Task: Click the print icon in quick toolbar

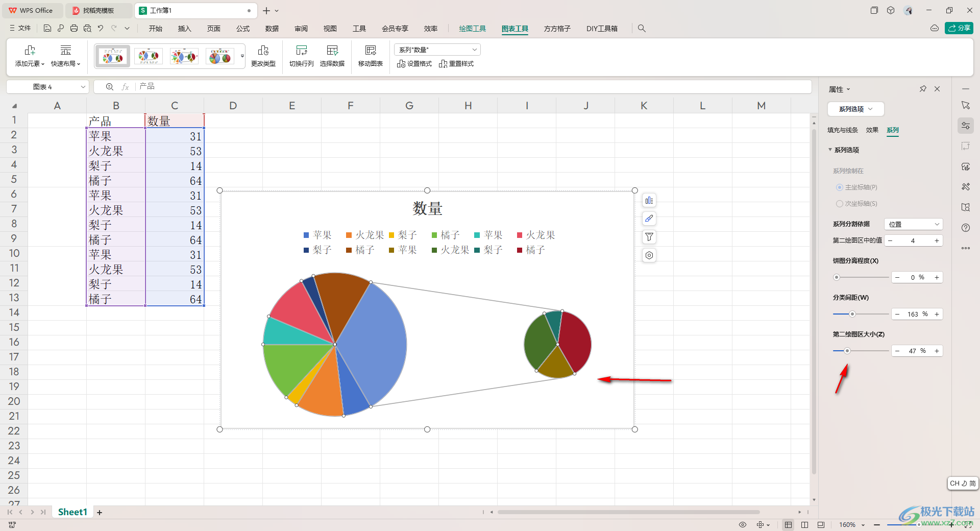Action: (x=74, y=29)
